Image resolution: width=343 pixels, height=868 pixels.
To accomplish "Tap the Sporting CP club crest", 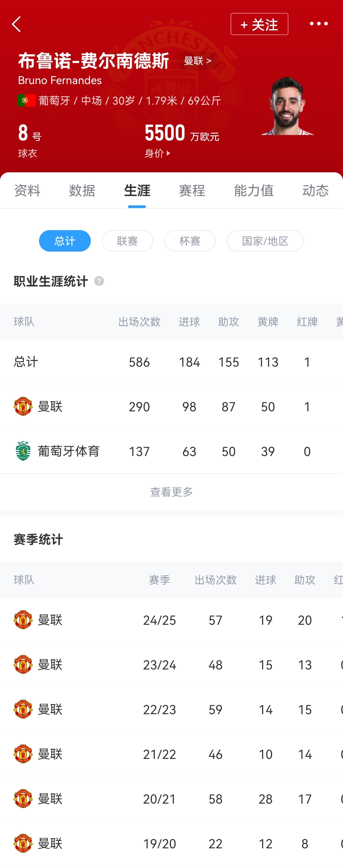I will click(23, 451).
